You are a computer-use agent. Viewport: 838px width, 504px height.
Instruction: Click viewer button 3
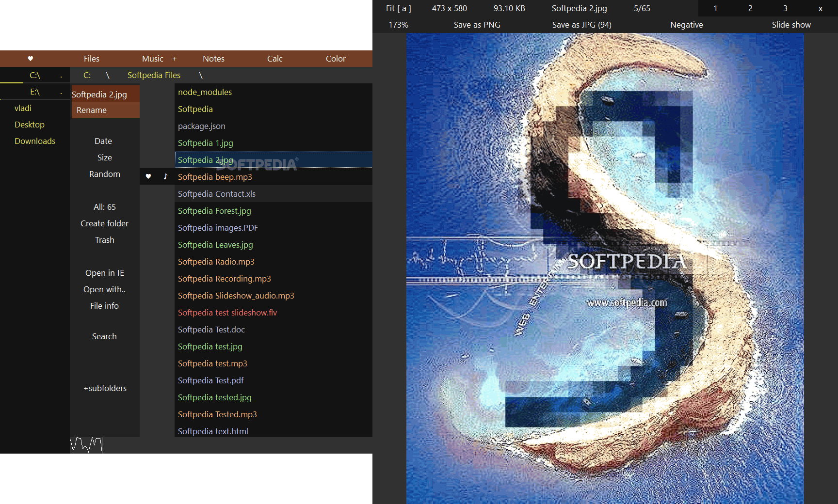click(x=786, y=8)
